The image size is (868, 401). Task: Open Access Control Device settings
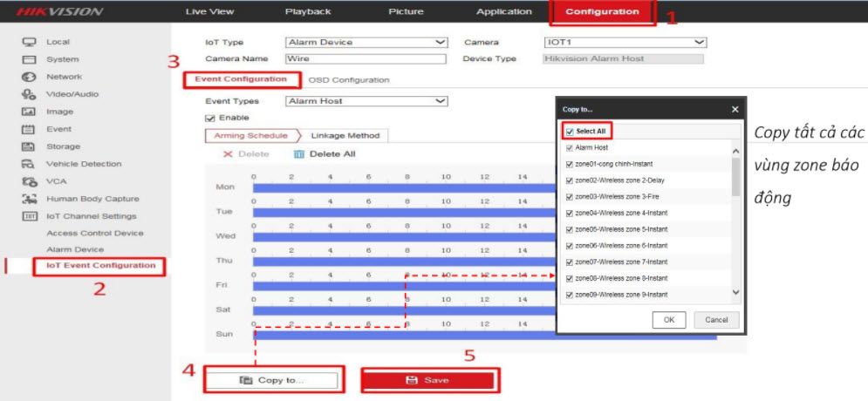click(95, 234)
